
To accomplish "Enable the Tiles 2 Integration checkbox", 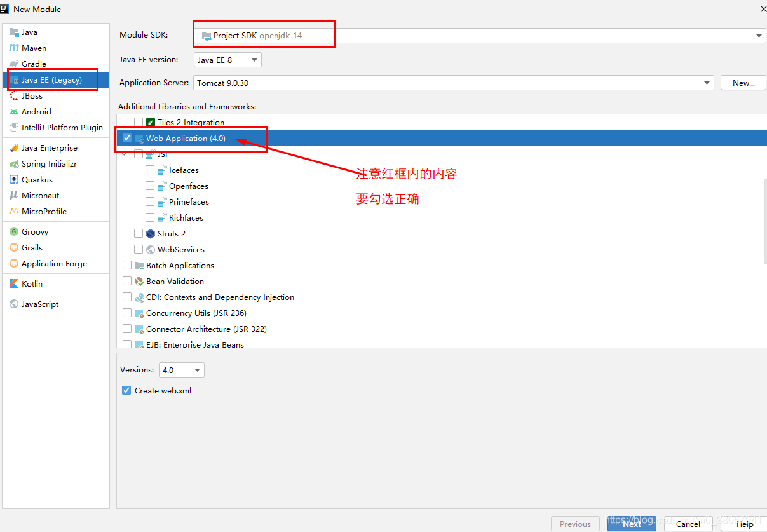I will 139,122.
